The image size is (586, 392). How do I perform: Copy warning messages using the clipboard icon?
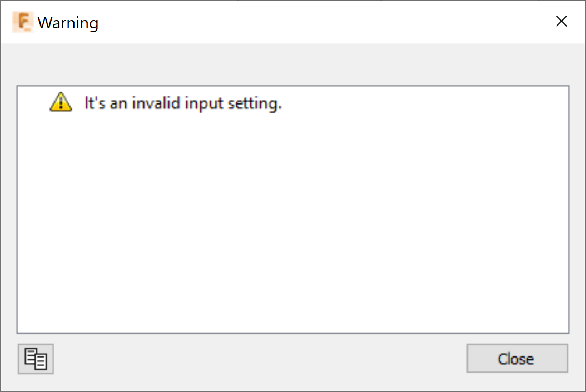tap(36, 359)
